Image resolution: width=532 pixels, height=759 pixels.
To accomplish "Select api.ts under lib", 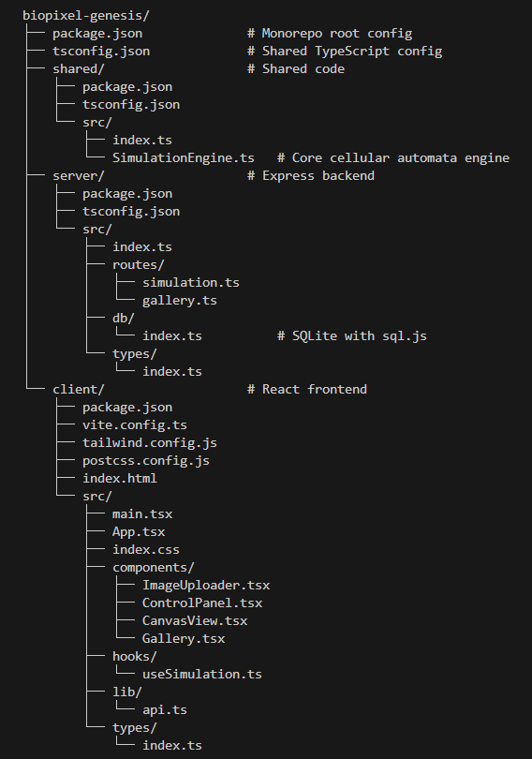I will 165,710.
